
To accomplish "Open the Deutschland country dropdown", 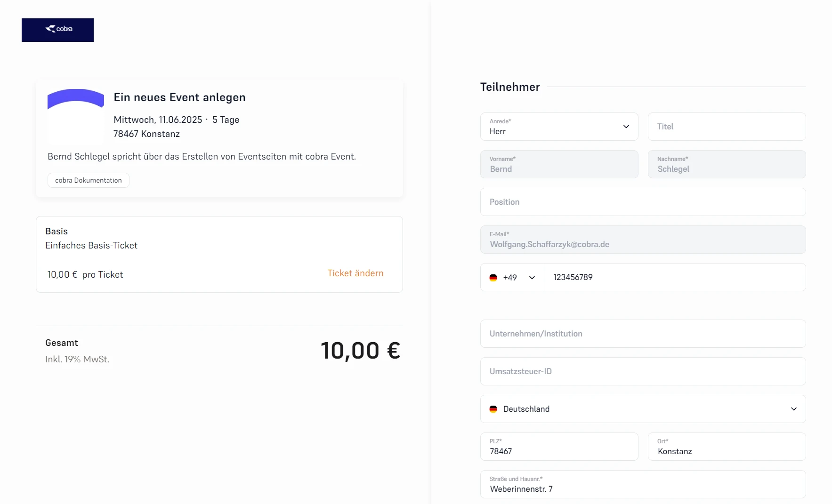I will pyautogui.click(x=643, y=409).
